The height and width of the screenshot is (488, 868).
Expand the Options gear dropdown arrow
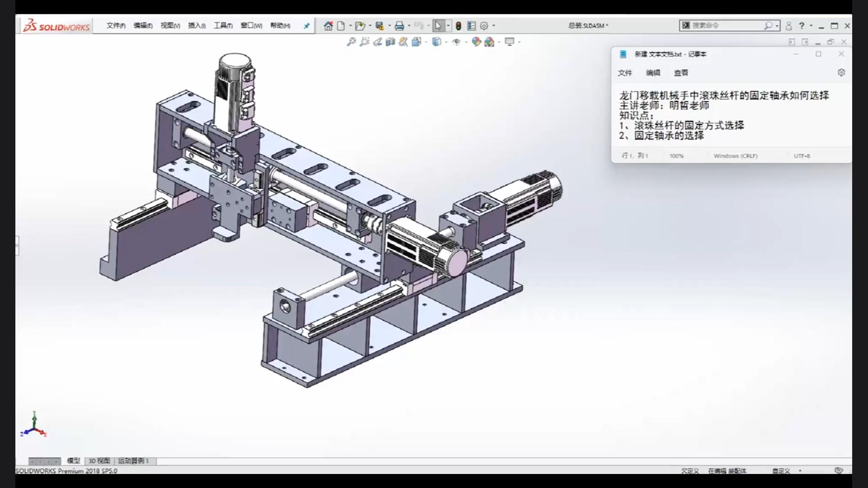click(x=494, y=26)
